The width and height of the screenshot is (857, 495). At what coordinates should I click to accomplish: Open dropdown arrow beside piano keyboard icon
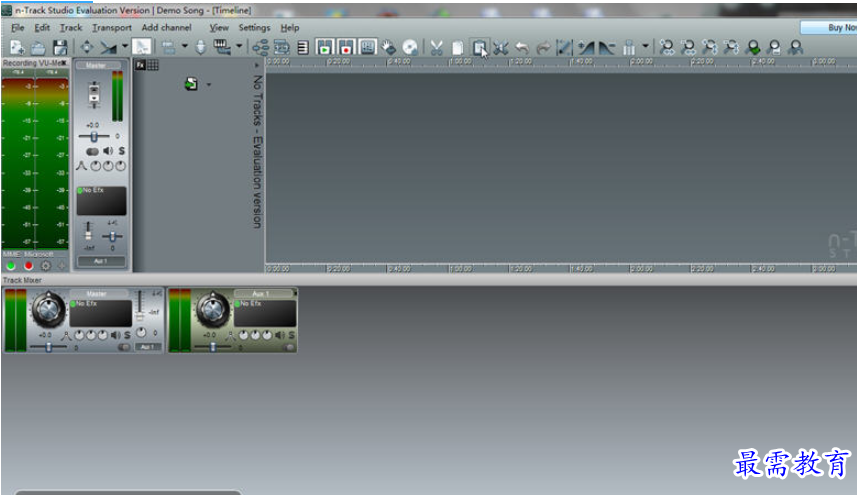[239, 46]
